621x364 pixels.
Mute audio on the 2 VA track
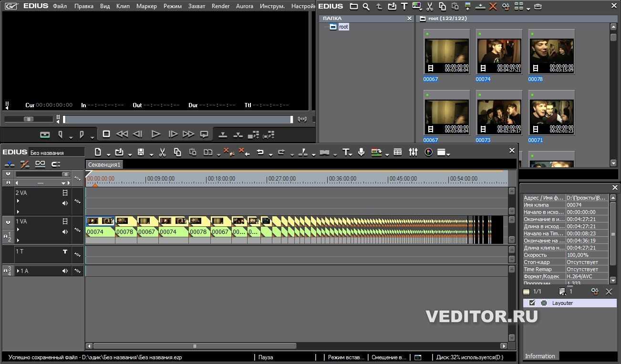65,203
